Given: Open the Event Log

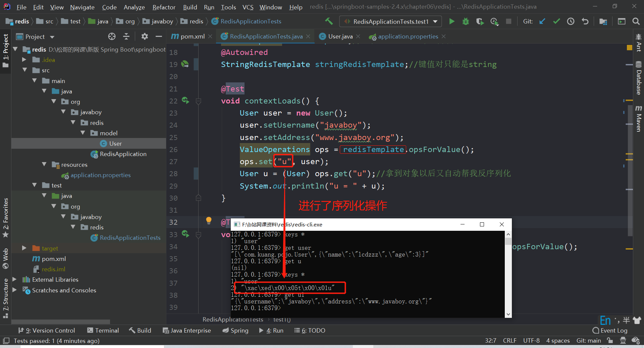Looking at the screenshot, I should [610, 330].
